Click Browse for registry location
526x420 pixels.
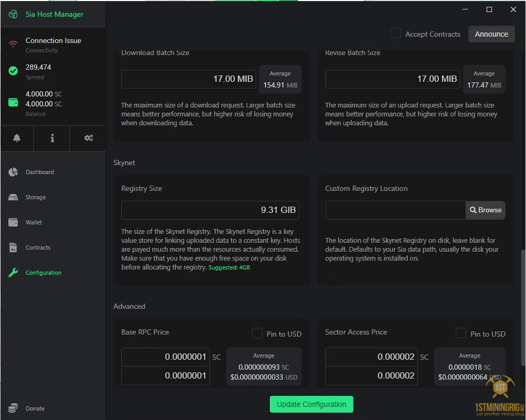point(486,210)
